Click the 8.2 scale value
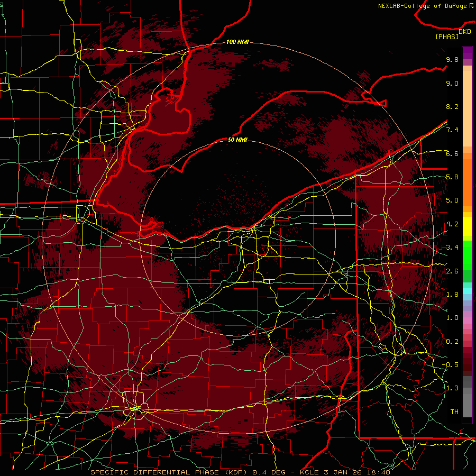The height and width of the screenshot is (476, 476). pos(452,106)
